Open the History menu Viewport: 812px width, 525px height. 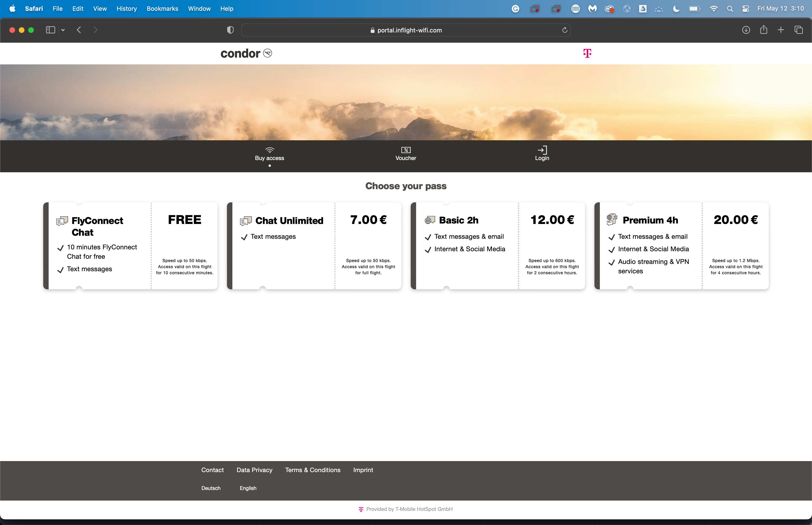point(126,8)
